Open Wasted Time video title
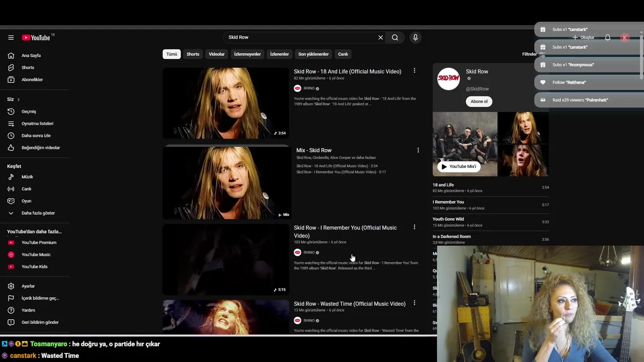Viewport: 644px width, 362px height. [x=350, y=304]
